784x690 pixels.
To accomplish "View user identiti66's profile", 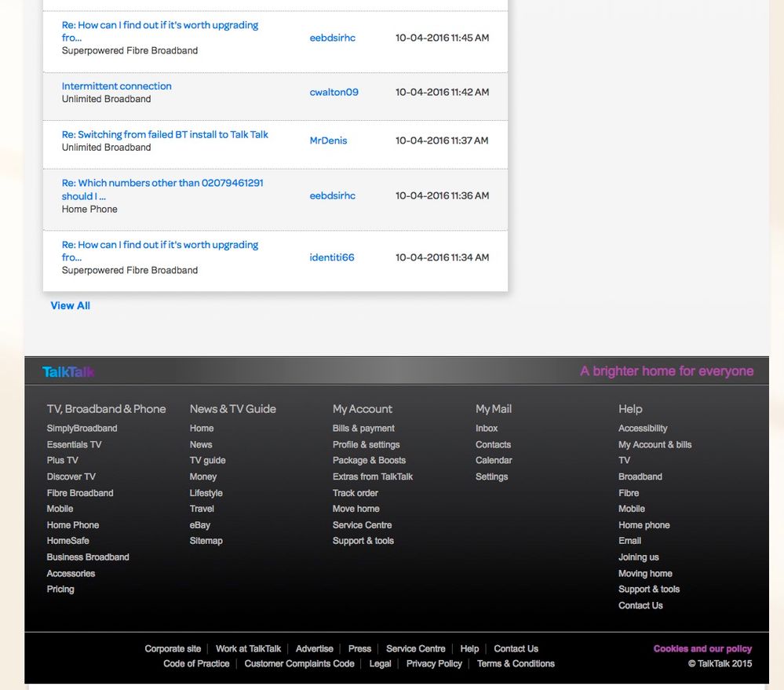I will click(332, 257).
